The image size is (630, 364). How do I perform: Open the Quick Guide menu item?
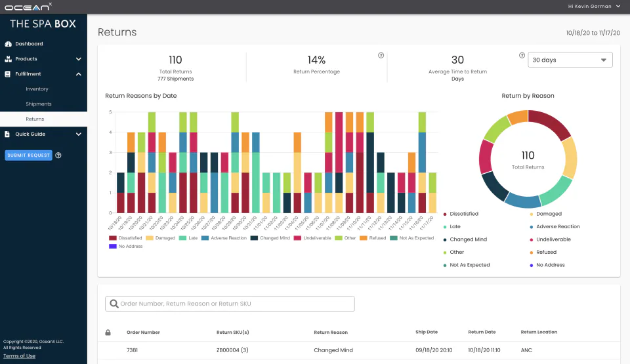[x=30, y=134]
